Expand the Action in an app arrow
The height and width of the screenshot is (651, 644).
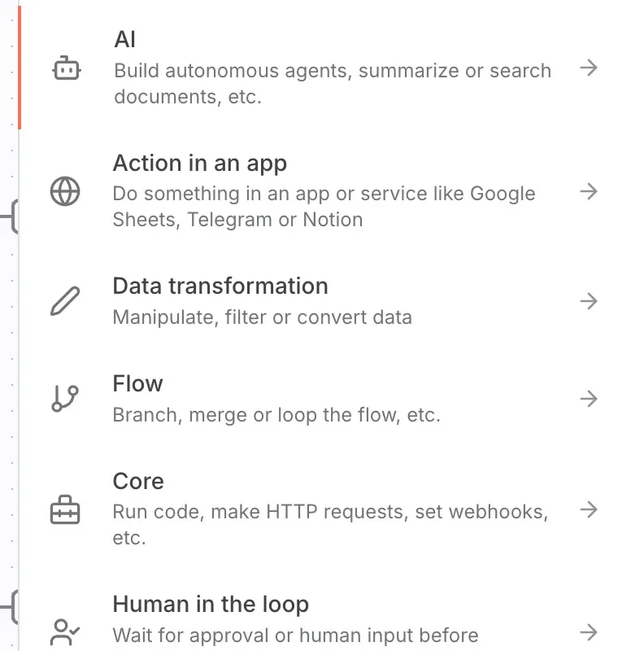(x=589, y=191)
